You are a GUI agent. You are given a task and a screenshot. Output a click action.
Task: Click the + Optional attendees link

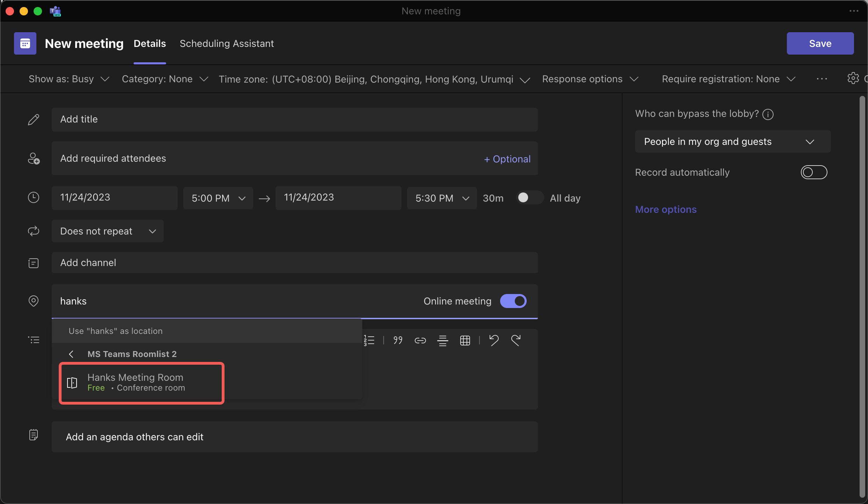(507, 159)
